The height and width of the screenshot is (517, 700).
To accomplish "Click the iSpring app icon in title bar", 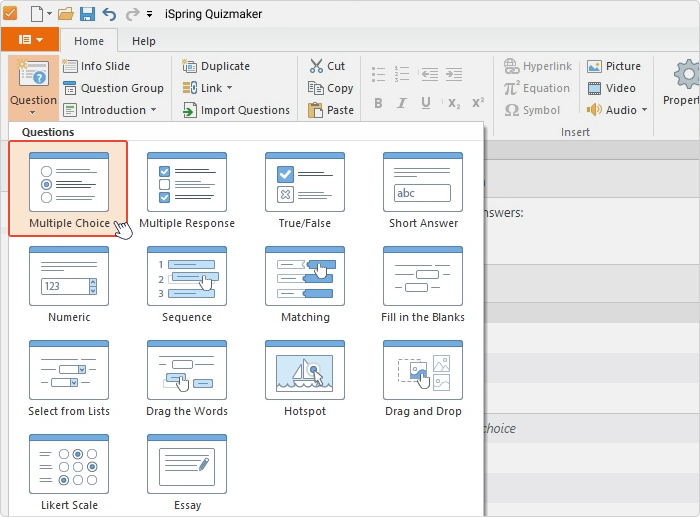I will click(9, 13).
